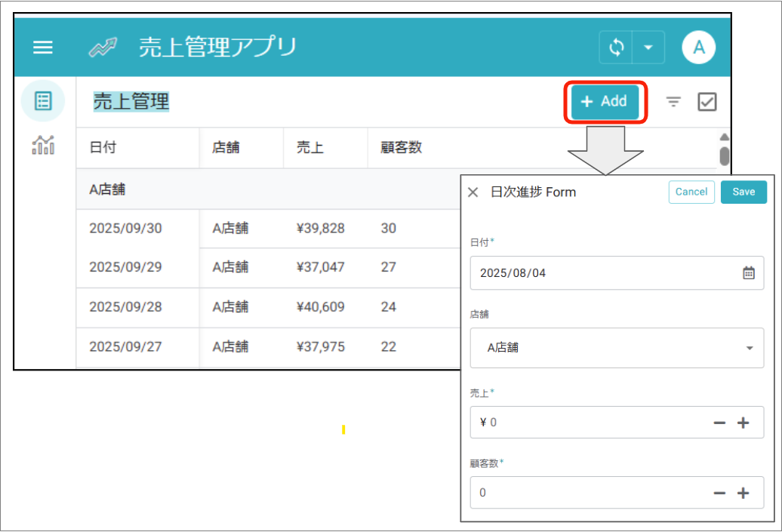Viewport: 782px width, 532px height.
Task: Click the customer count 24 cell
Action: point(389,306)
